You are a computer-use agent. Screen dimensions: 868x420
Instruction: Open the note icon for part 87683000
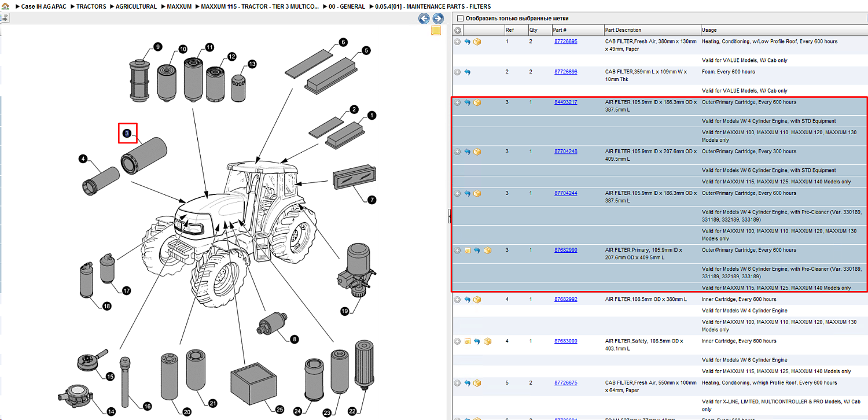pos(467,341)
